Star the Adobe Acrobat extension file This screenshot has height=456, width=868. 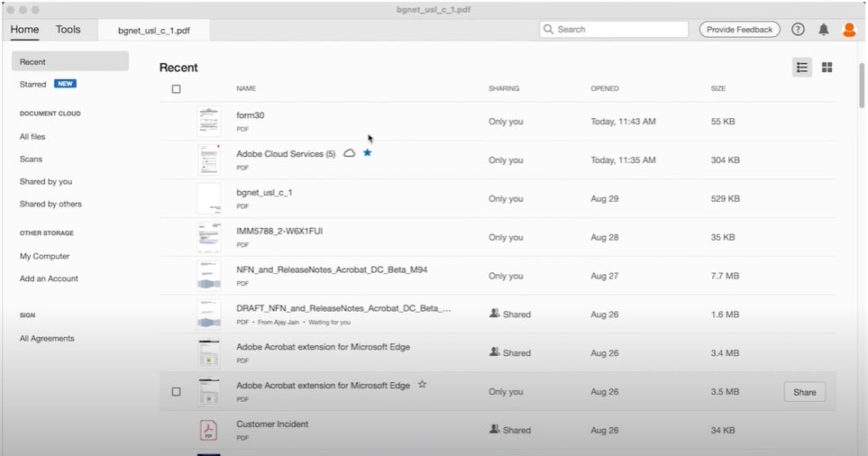pos(422,385)
